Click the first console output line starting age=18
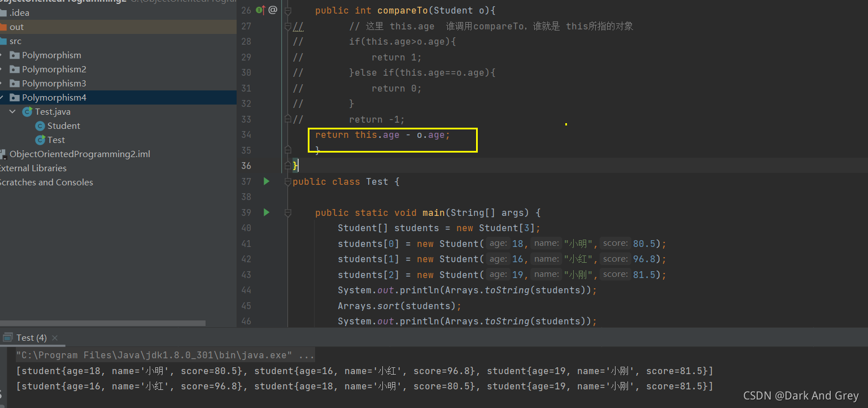 coord(365,371)
